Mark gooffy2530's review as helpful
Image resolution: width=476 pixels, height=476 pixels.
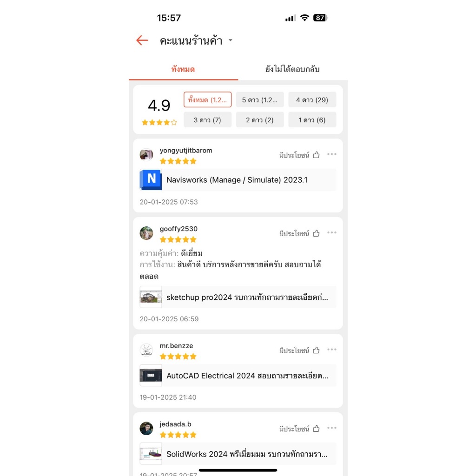pyautogui.click(x=316, y=233)
